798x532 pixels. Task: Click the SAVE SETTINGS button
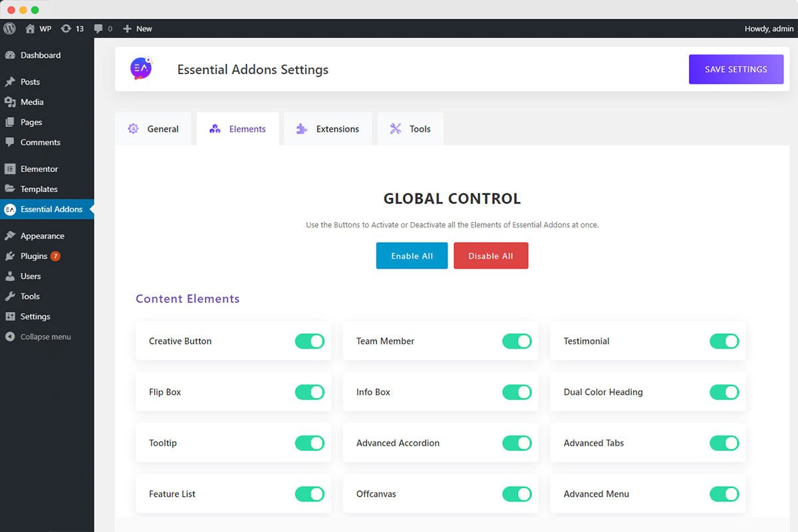tap(736, 69)
